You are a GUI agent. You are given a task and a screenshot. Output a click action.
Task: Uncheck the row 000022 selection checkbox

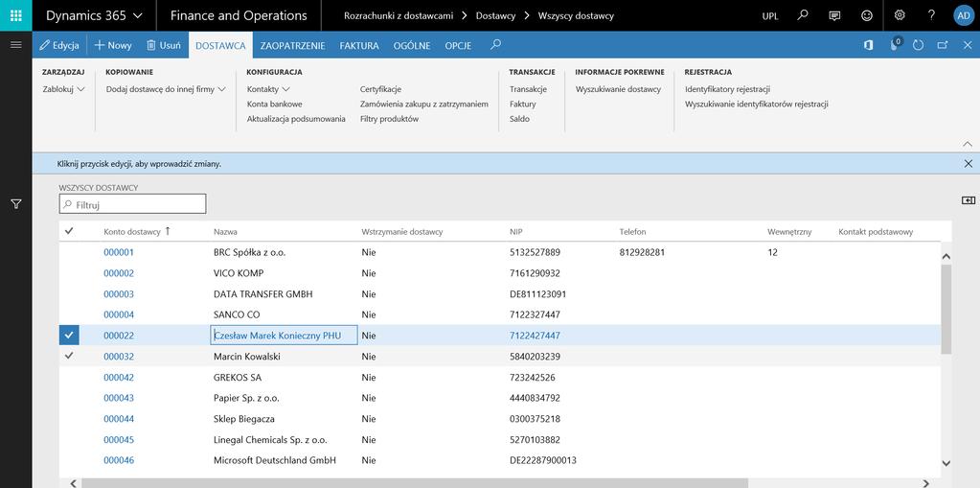point(69,336)
